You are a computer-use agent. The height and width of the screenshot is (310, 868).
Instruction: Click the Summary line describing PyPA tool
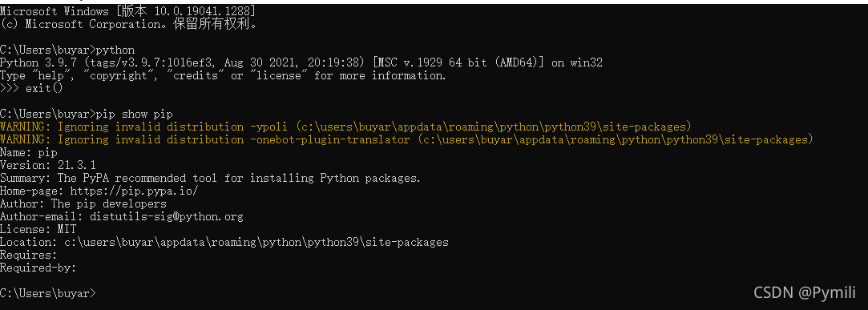(x=210, y=179)
